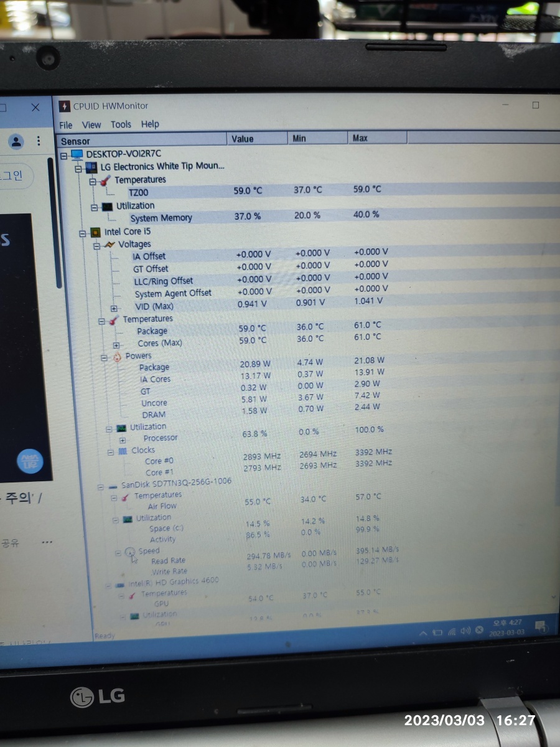Click the DESKTOP-VOI2R7C computer icon
The image size is (560, 747).
[77, 154]
